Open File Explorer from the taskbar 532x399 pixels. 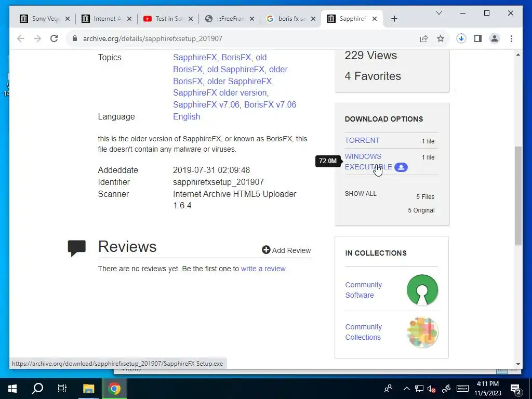tap(88, 389)
